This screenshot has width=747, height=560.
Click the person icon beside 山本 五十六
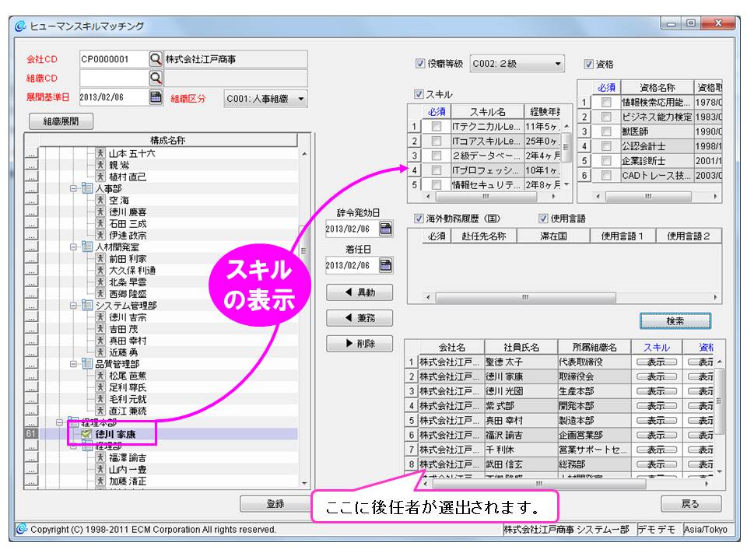tap(100, 154)
